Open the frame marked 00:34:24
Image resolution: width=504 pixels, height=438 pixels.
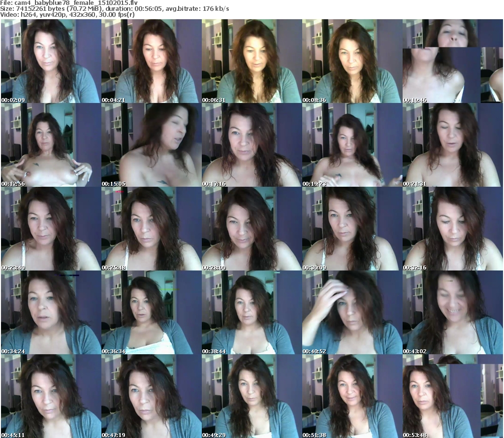coord(51,312)
